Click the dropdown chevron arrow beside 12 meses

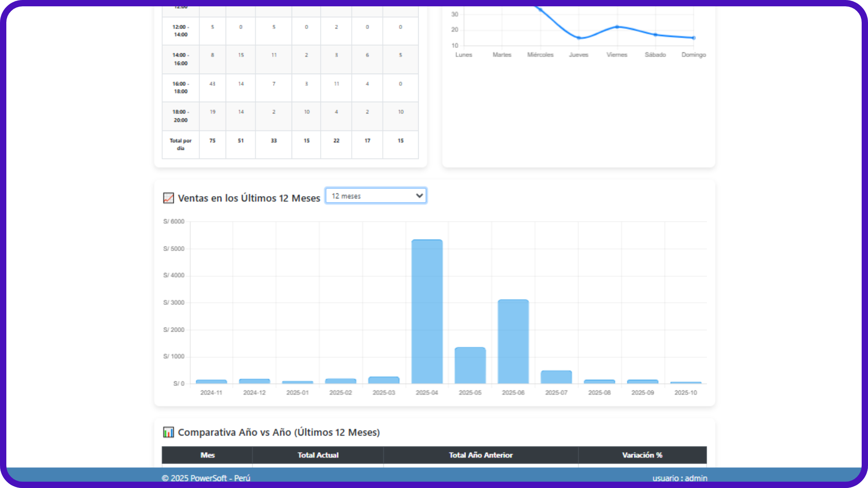click(419, 196)
